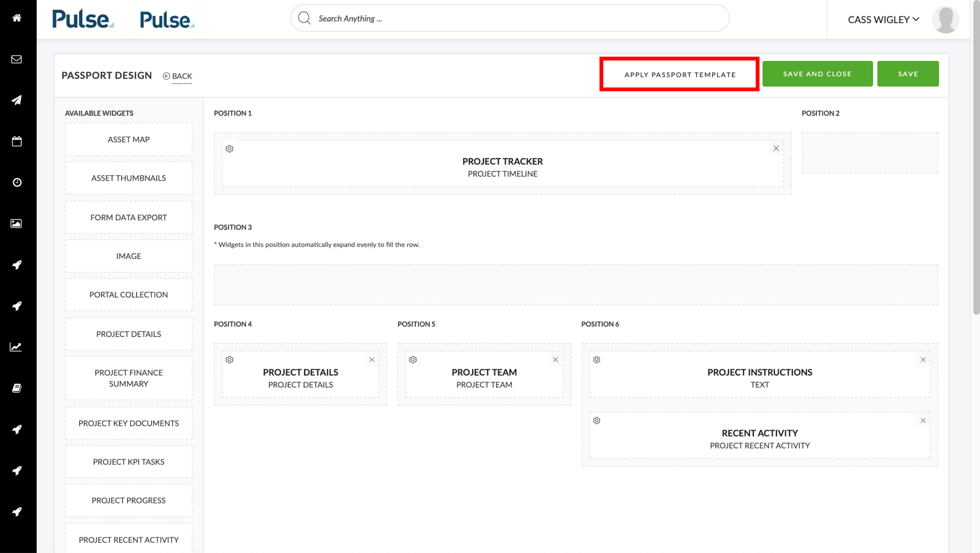The height and width of the screenshot is (553, 980).
Task: Go back via the Back link
Action: tap(177, 76)
